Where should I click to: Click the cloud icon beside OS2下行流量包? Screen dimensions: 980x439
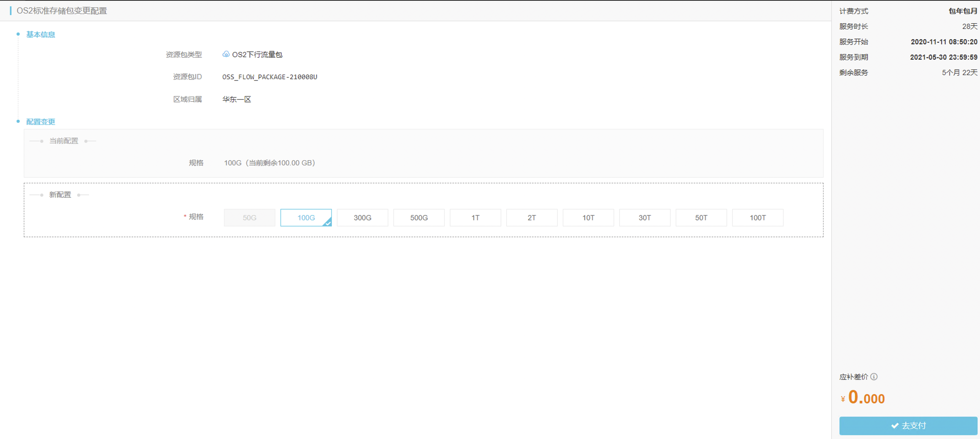tap(226, 54)
